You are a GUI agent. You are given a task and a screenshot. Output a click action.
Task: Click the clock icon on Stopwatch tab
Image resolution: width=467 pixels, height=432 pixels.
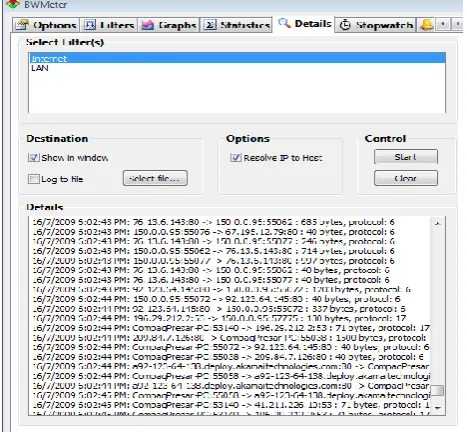coord(345,25)
